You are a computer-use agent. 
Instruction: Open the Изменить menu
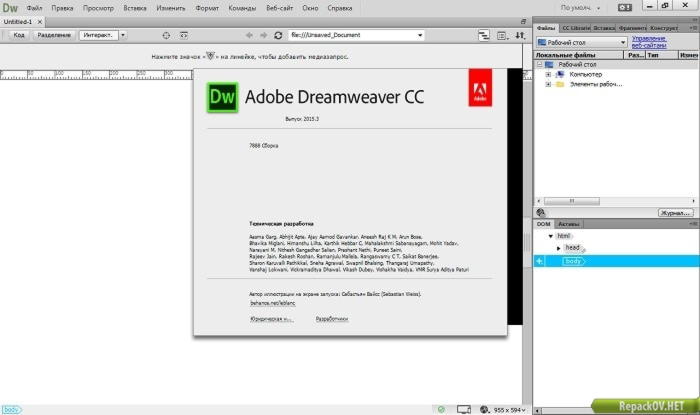click(171, 8)
